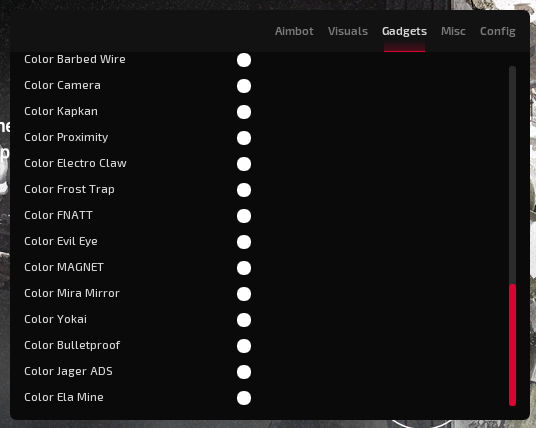The width and height of the screenshot is (536, 428).
Task: Open the Barbed Wire color picker
Action: pos(244,60)
